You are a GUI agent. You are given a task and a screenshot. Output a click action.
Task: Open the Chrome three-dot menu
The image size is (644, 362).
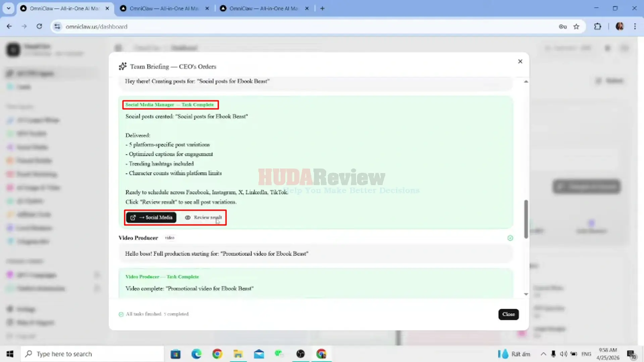click(635, 27)
